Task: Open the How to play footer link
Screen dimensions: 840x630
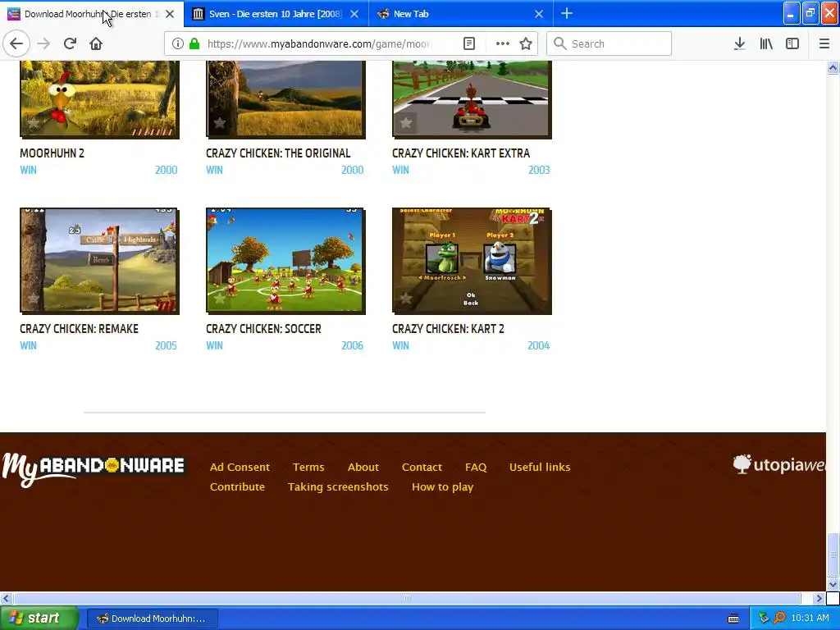Action: (x=442, y=487)
